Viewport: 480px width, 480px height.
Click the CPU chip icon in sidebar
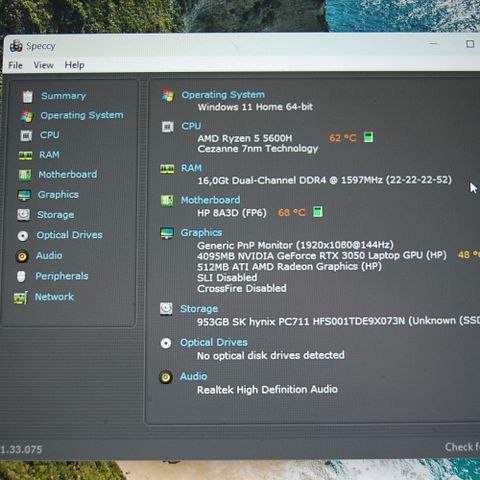tap(26, 135)
